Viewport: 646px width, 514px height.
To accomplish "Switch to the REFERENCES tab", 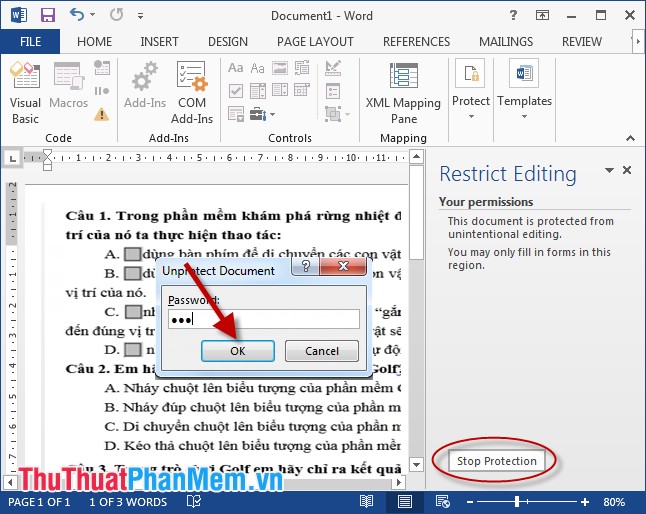I will pos(416,42).
